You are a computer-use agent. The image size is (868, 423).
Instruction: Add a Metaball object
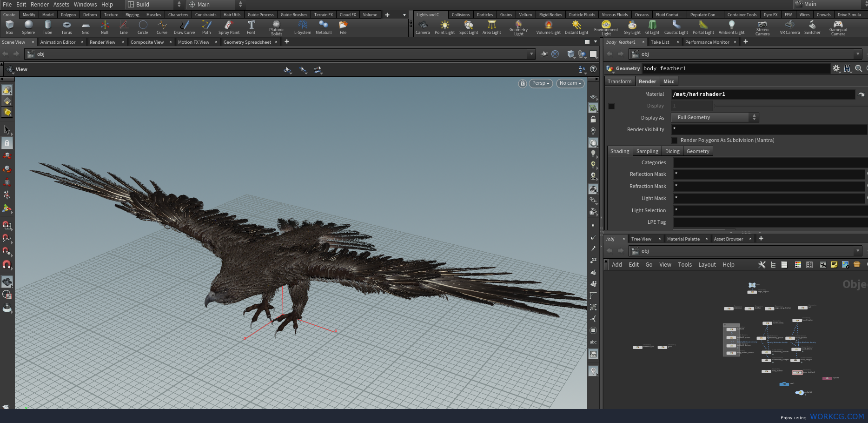coord(324,27)
